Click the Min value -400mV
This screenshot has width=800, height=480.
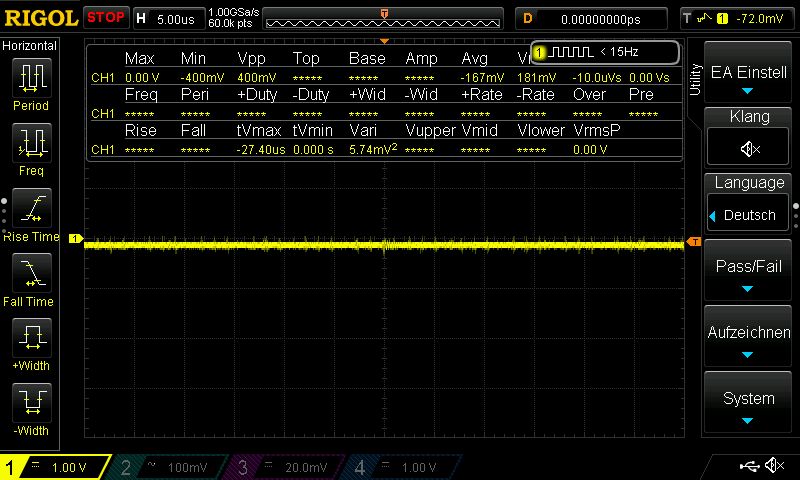[202, 78]
